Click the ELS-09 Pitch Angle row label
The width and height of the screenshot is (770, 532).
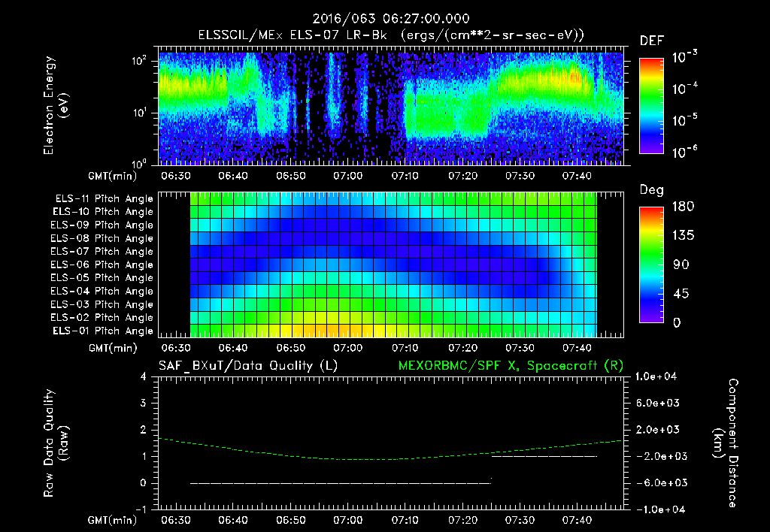[x=102, y=225]
